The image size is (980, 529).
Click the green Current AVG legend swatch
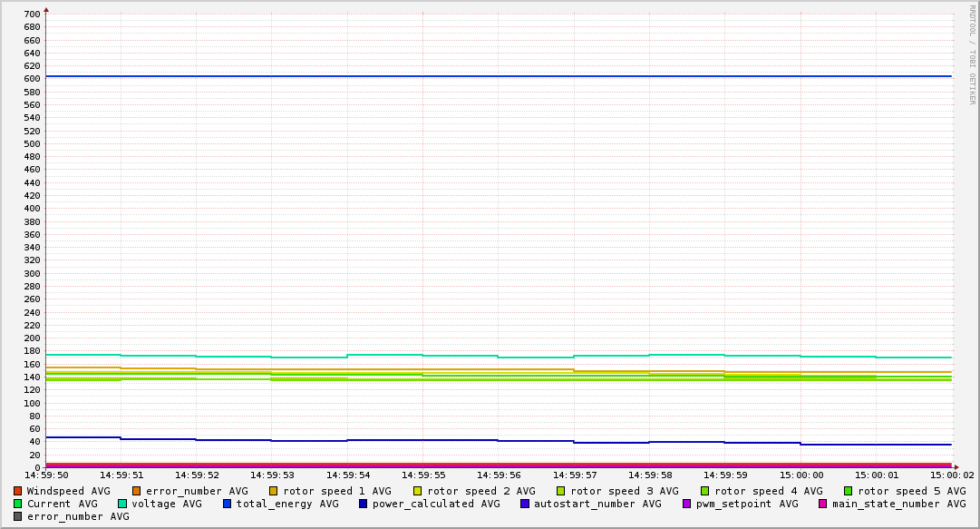point(18,504)
